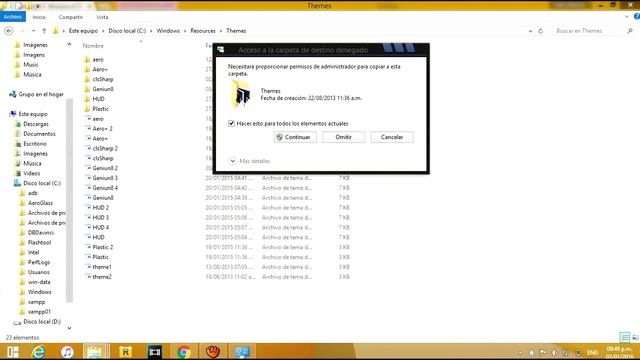This screenshot has height=360, width=640.
Task: Switch to the Inicio ribbon tab
Action: 39,17
